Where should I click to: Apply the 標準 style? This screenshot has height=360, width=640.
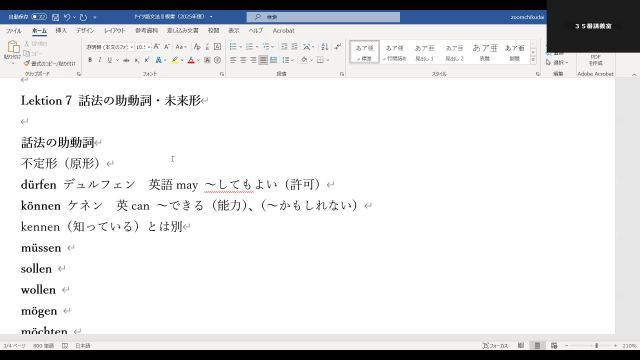(364, 52)
